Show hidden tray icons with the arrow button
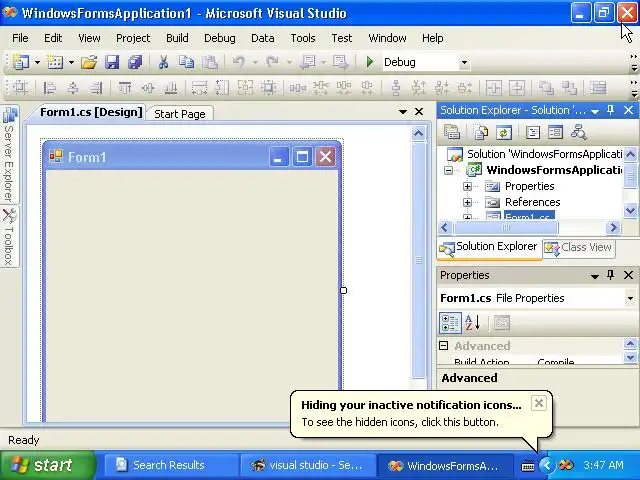640x480 pixels. (x=547, y=465)
